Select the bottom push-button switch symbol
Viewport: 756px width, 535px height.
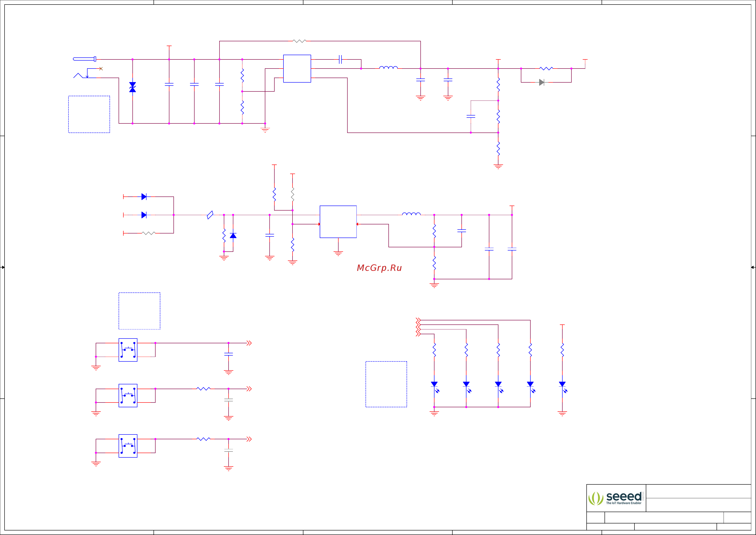[x=128, y=446]
